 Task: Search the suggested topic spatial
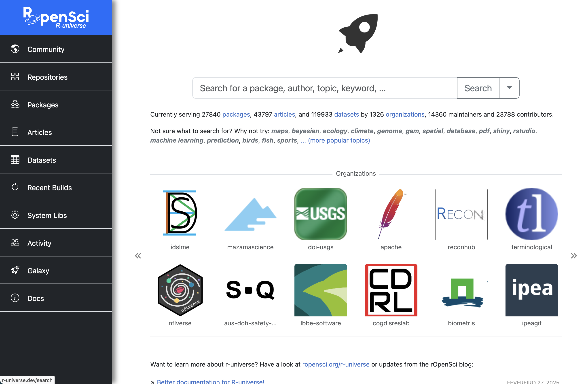click(x=433, y=131)
